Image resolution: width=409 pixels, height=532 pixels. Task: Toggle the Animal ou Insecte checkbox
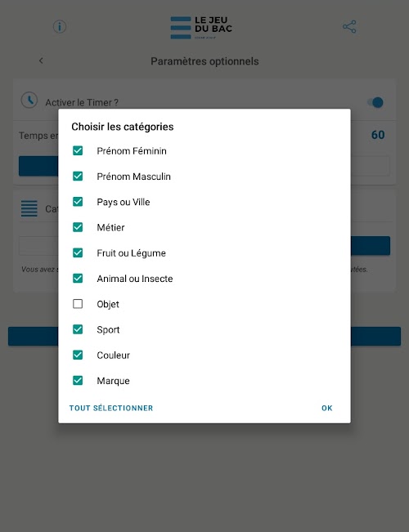coord(78,278)
